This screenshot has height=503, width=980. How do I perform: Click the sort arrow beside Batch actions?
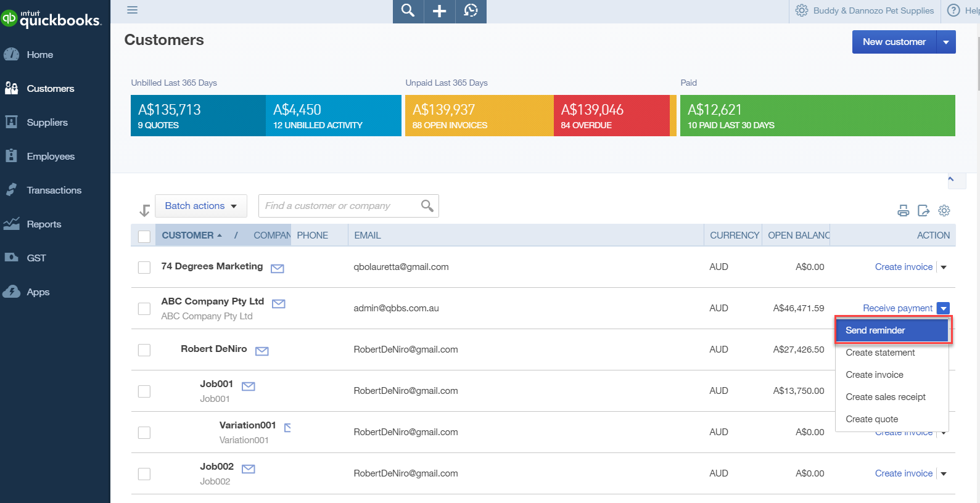[144, 211]
